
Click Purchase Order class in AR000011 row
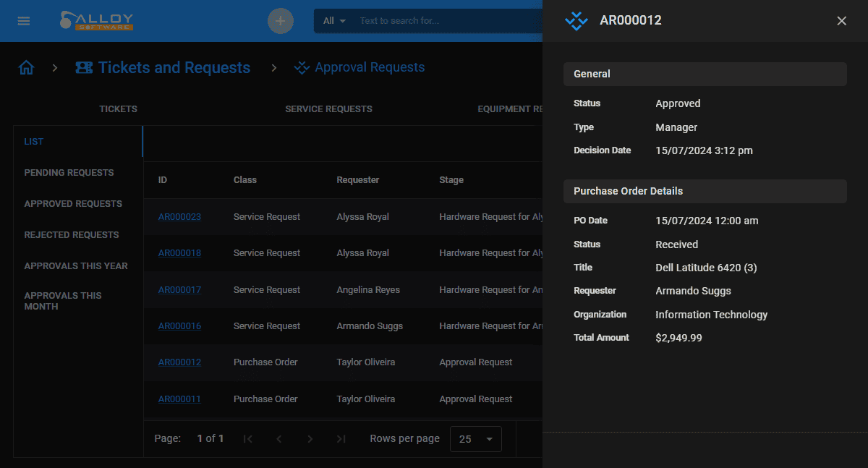click(x=265, y=399)
